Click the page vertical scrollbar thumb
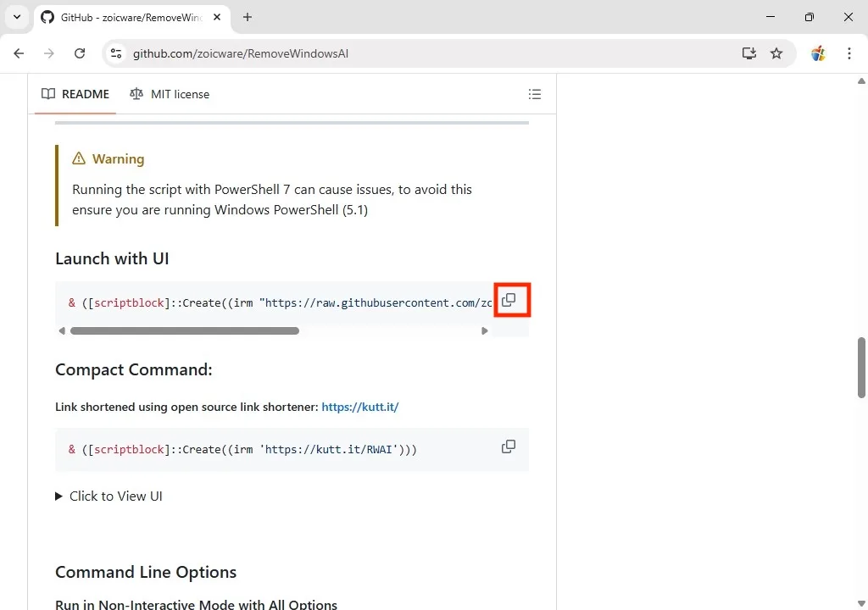Image resolution: width=868 pixels, height=610 pixels. (861, 368)
